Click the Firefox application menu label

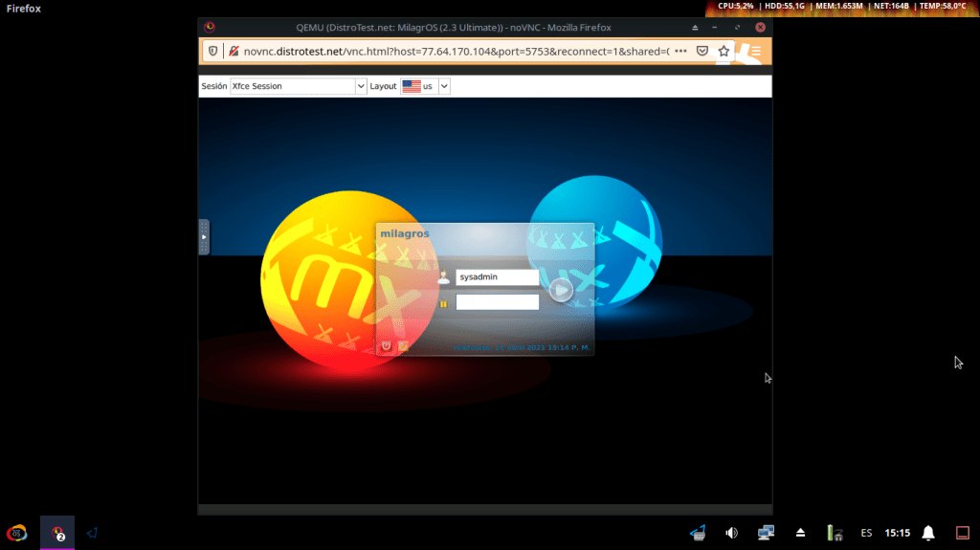(24, 9)
